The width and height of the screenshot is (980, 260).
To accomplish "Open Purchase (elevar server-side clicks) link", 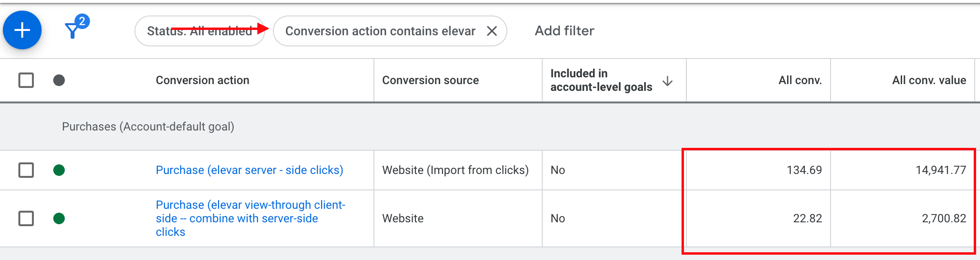I will pos(249,170).
